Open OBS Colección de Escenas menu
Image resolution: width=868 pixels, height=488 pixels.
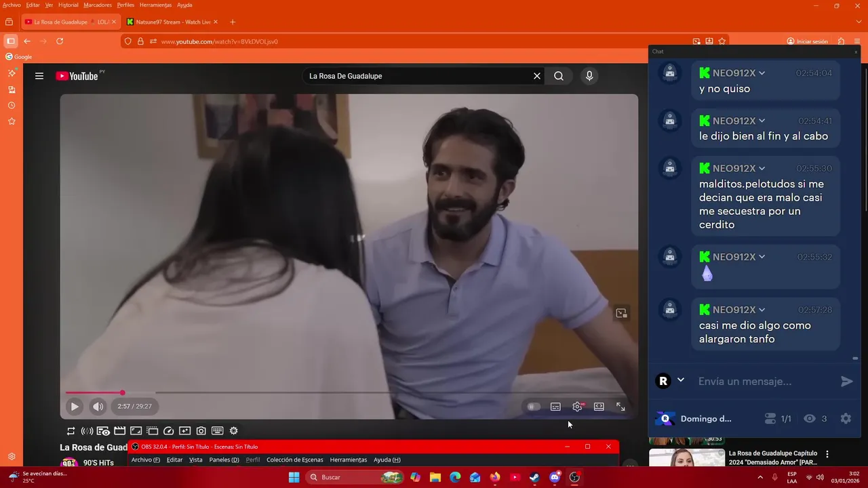point(295,460)
